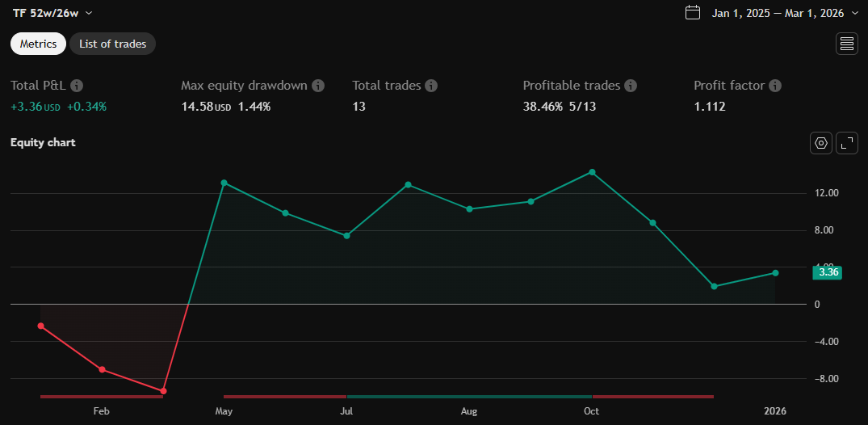Select the lowest red point on equity chart

pyautogui.click(x=164, y=391)
